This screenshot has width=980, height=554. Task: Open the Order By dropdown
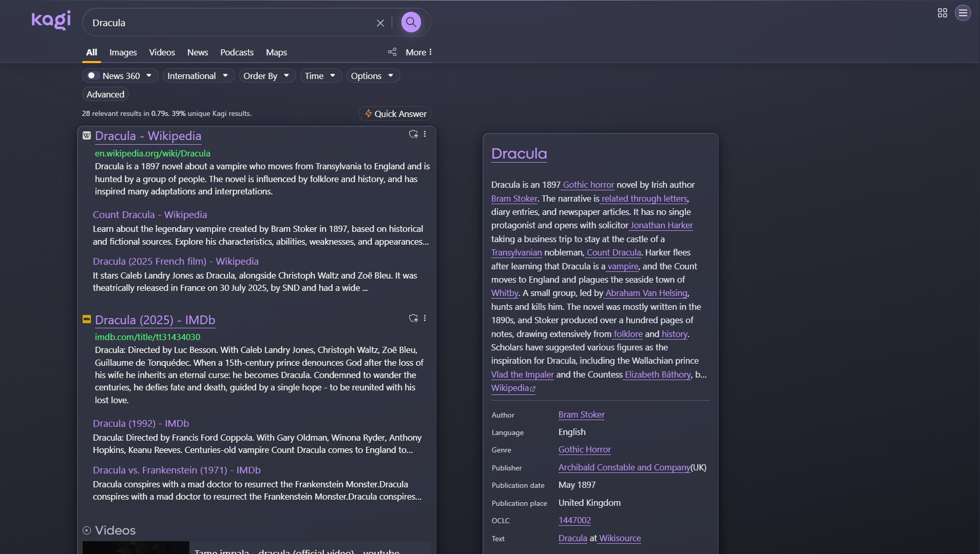267,76
